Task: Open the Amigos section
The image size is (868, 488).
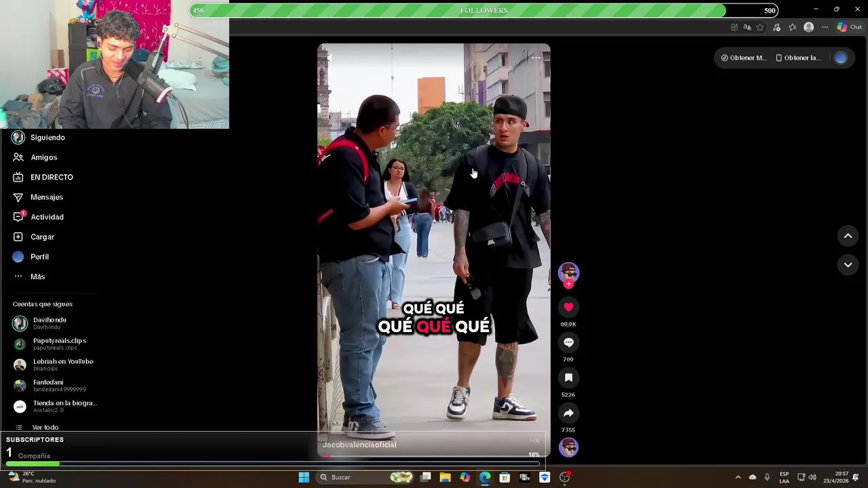Action: [x=35, y=157]
